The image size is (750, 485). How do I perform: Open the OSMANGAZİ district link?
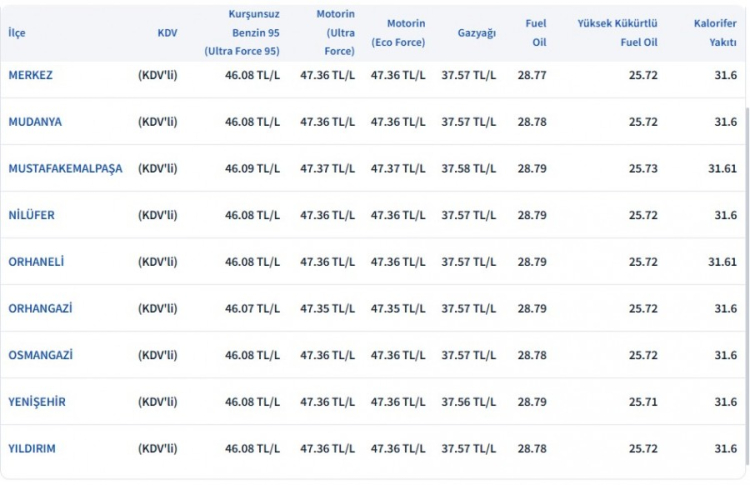40,355
